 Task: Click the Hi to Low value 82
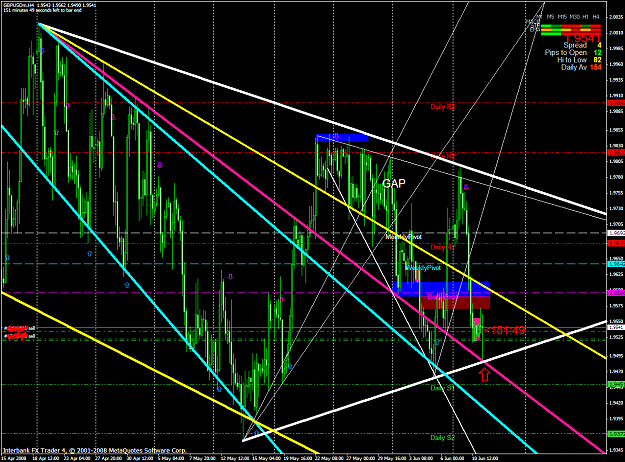coord(597,60)
